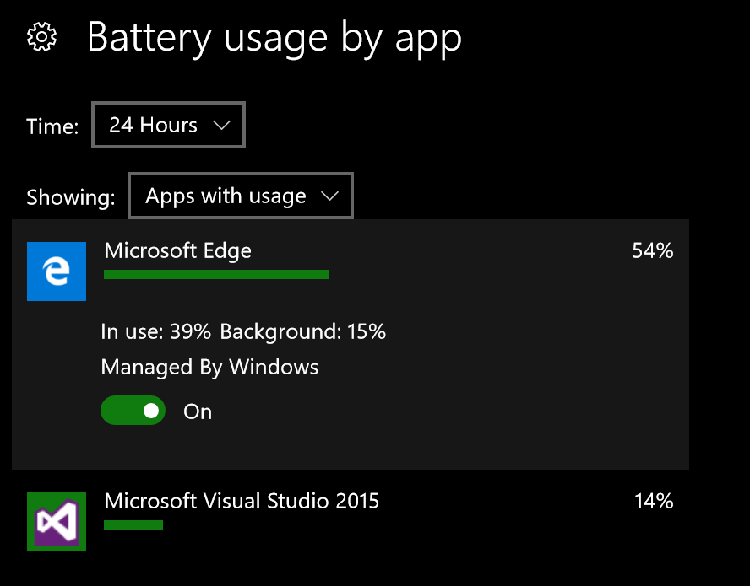Open the 24 Hours time dropdown

pos(167,125)
